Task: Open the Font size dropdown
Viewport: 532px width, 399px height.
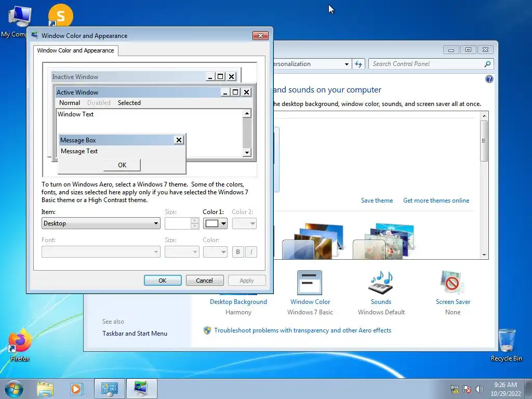Action: click(182, 252)
